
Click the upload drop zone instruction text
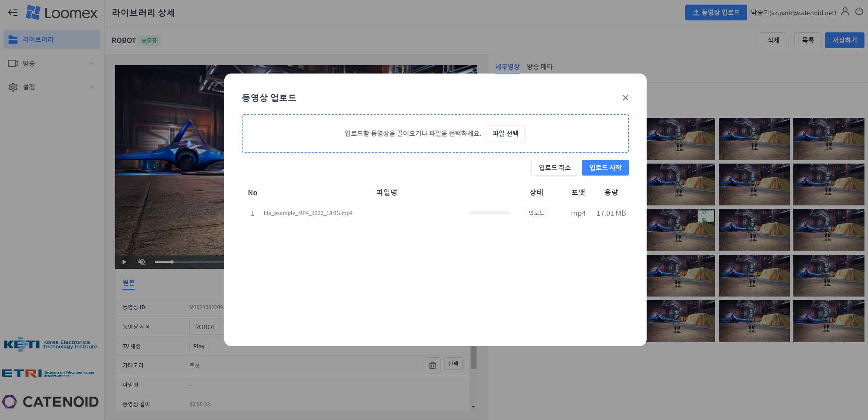413,134
